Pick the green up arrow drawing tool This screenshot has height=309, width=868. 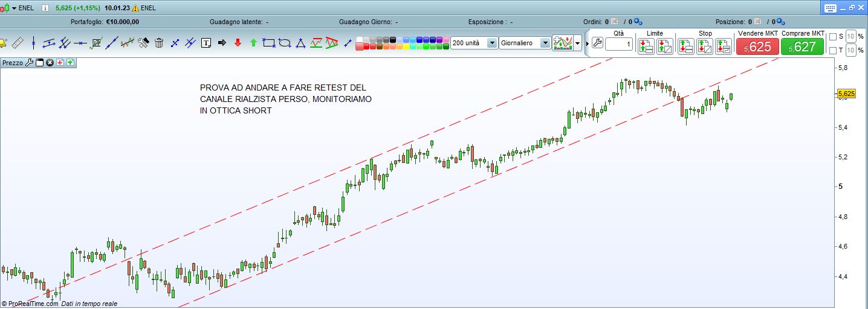[253, 43]
